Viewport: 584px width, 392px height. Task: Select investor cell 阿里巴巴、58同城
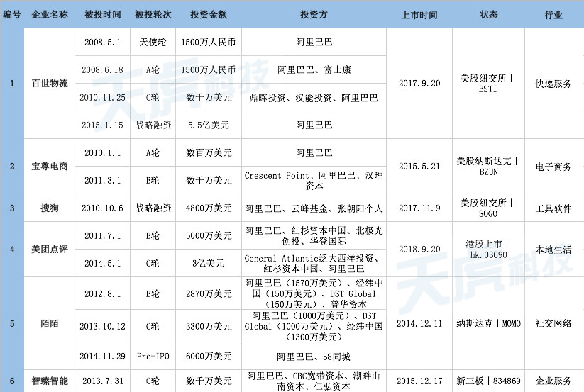click(314, 356)
